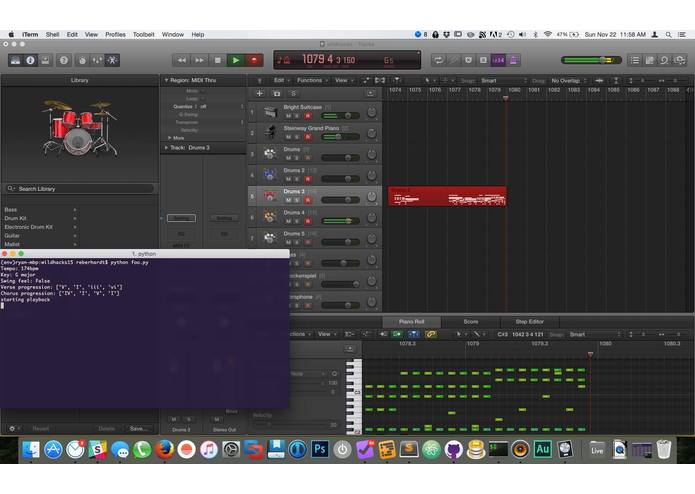
Task: Select the red MIDI region on Drums 3
Action: tap(447, 196)
